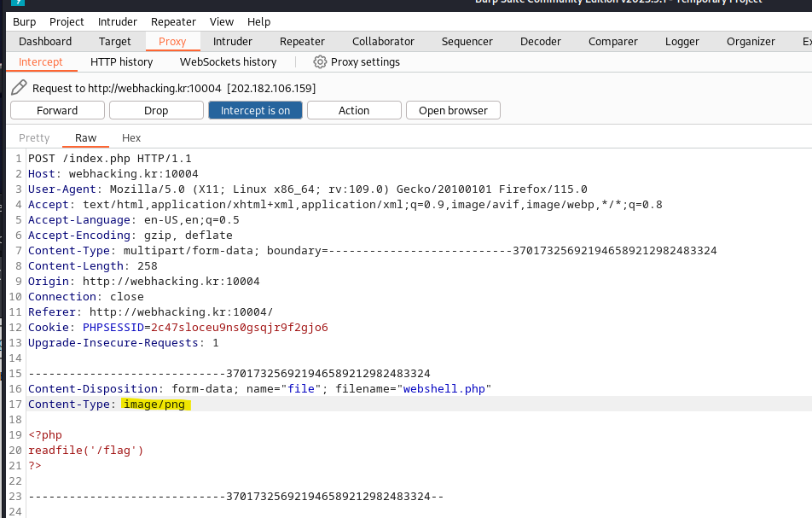The image size is (812, 518).
Task: Open the Project menu
Action: pyautogui.click(x=67, y=21)
